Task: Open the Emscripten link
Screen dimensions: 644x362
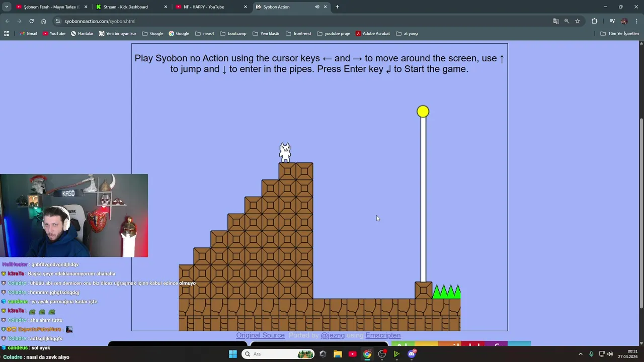Action: coord(383,335)
